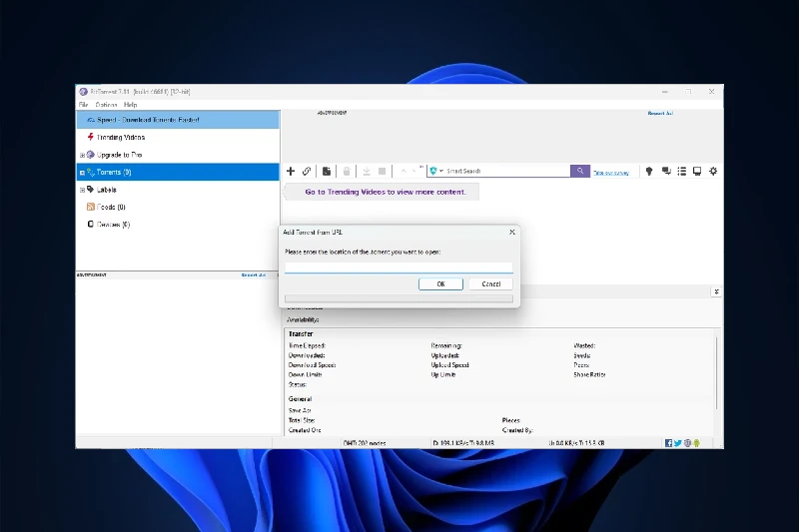Click the chat bubbles icon in the toolbar

tap(665, 172)
